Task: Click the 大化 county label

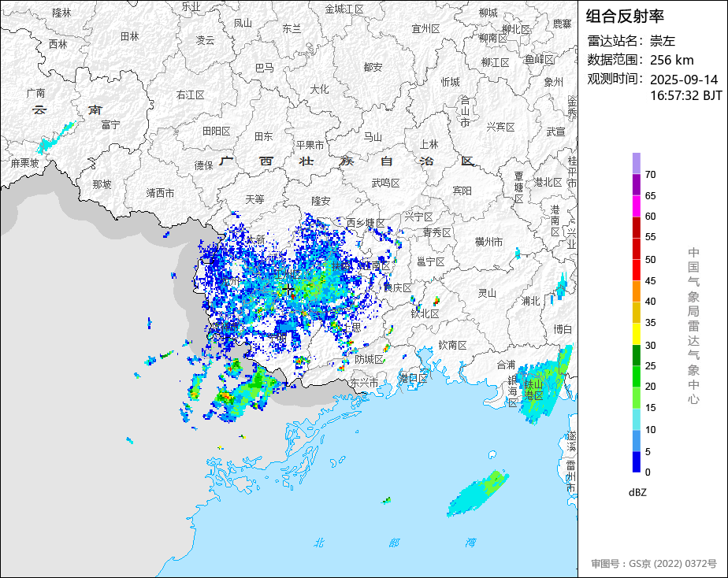Action: click(x=319, y=89)
